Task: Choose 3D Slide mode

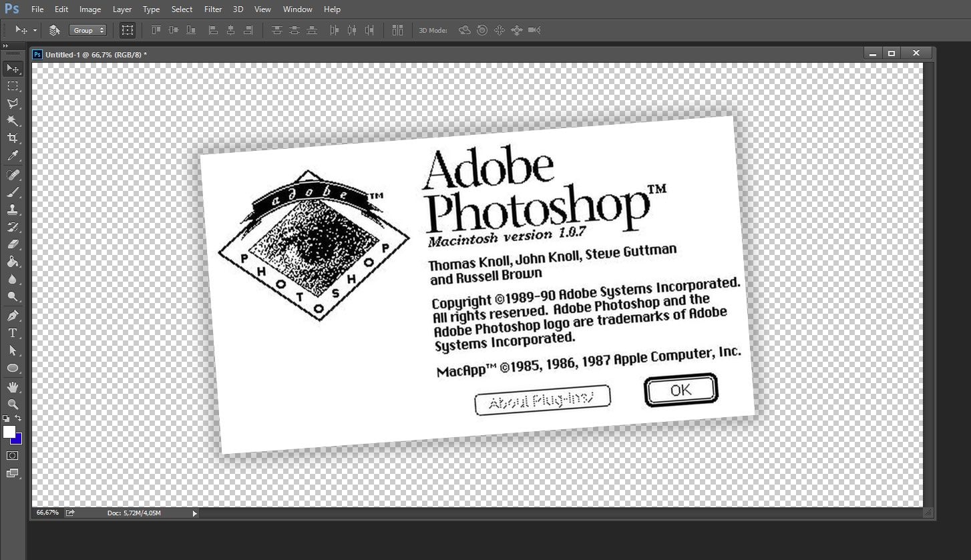Action: 516,30
